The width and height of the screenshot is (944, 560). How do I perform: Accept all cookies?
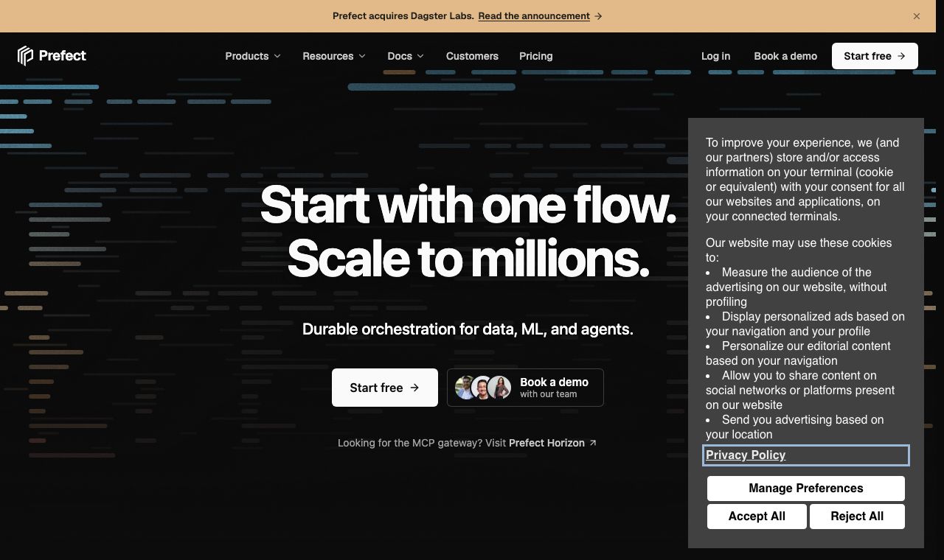[x=757, y=517]
